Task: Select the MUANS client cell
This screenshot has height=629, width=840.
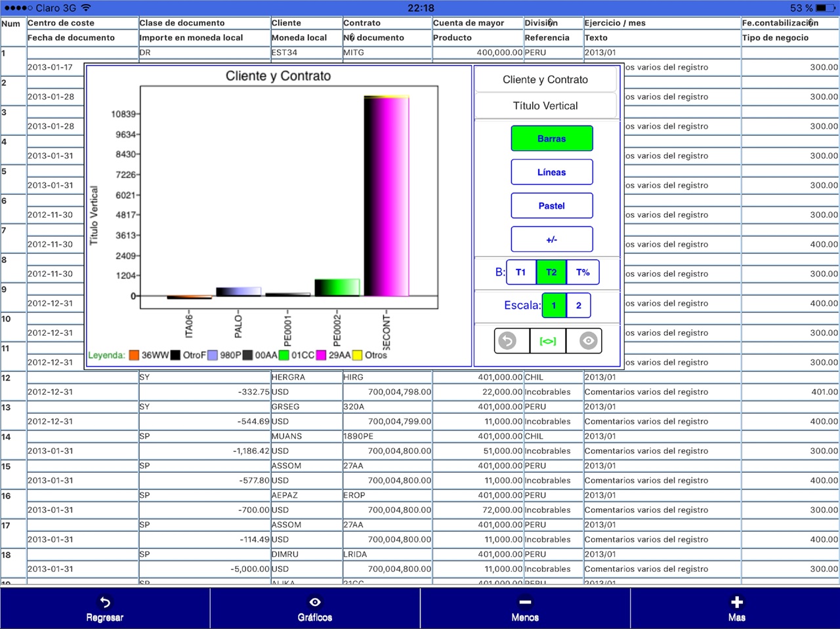Action: (x=306, y=436)
